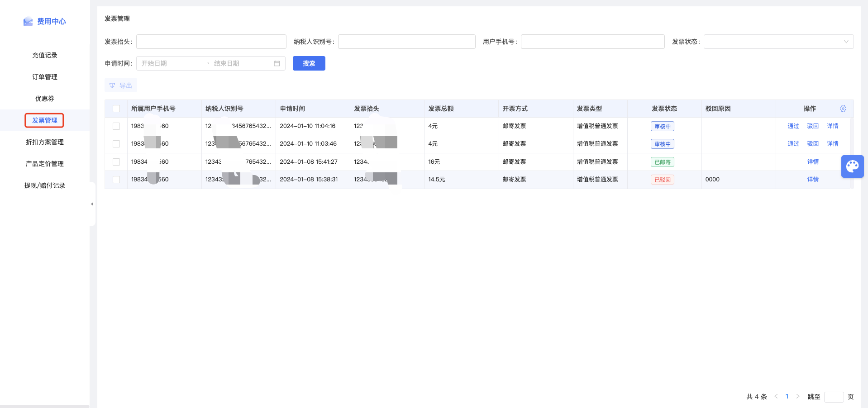The image size is (868, 408).
Task: Click the calendar icon in date range
Action: (277, 63)
